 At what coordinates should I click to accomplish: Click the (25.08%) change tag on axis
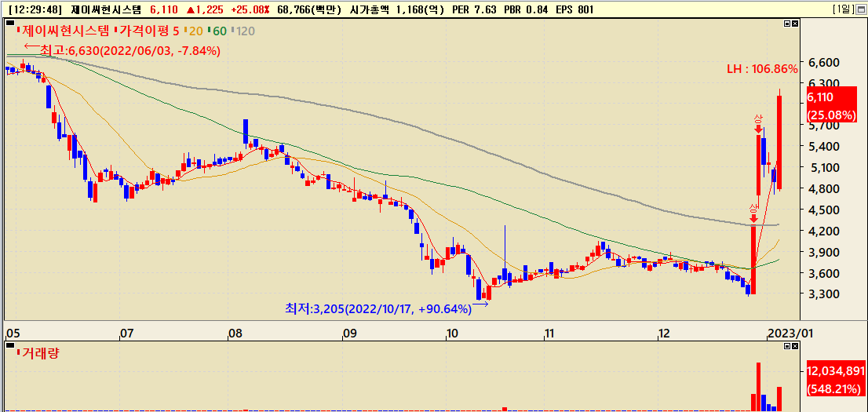pos(831,115)
